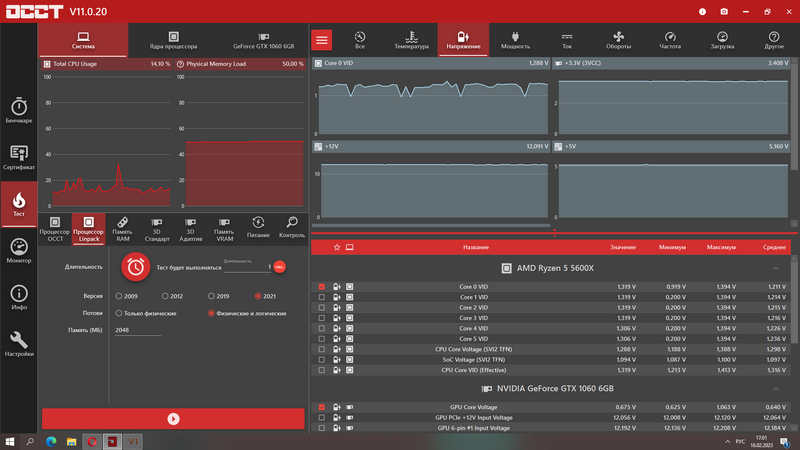This screenshot has height=450, width=800.
Task: Collapse the AMD Ryzen 5 5600X group
Action: 776,268
